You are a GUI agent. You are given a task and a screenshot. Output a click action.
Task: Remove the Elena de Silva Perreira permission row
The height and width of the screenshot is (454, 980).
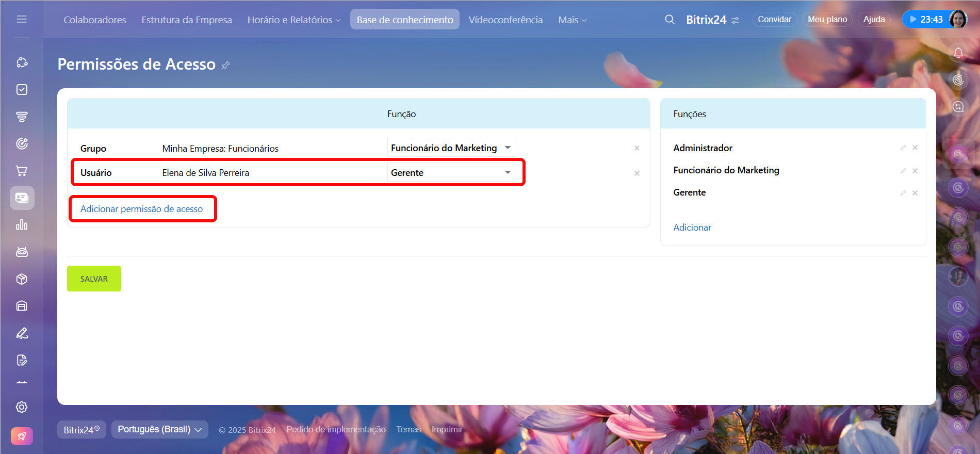coord(637,173)
